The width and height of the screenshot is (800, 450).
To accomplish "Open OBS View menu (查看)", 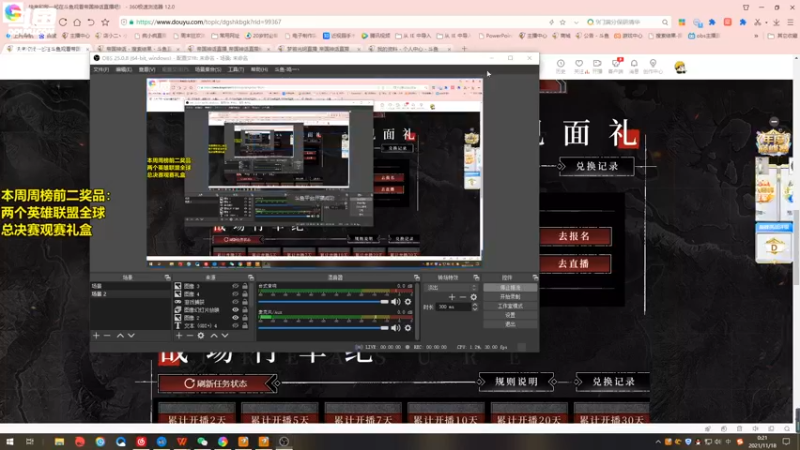I will [x=147, y=69].
